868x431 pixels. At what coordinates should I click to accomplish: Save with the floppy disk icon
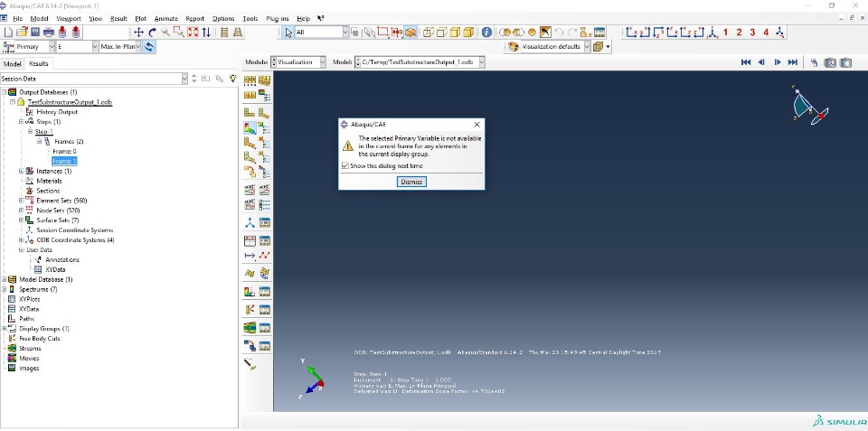[x=35, y=33]
